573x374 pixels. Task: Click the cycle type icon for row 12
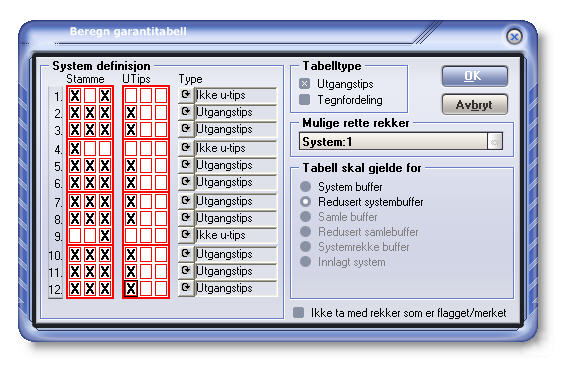pyautogui.click(x=186, y=288)
